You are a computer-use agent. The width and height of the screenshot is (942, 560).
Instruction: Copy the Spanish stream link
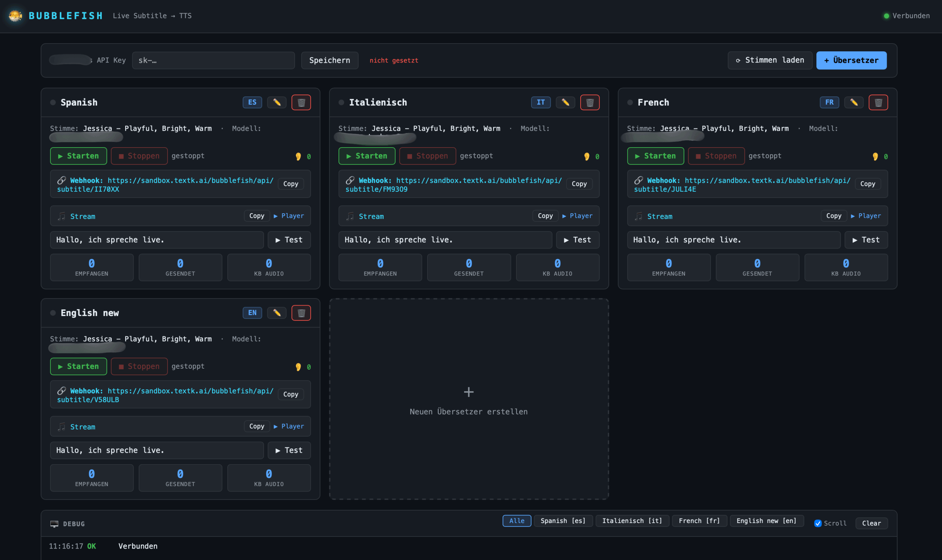tap(256, 216)
